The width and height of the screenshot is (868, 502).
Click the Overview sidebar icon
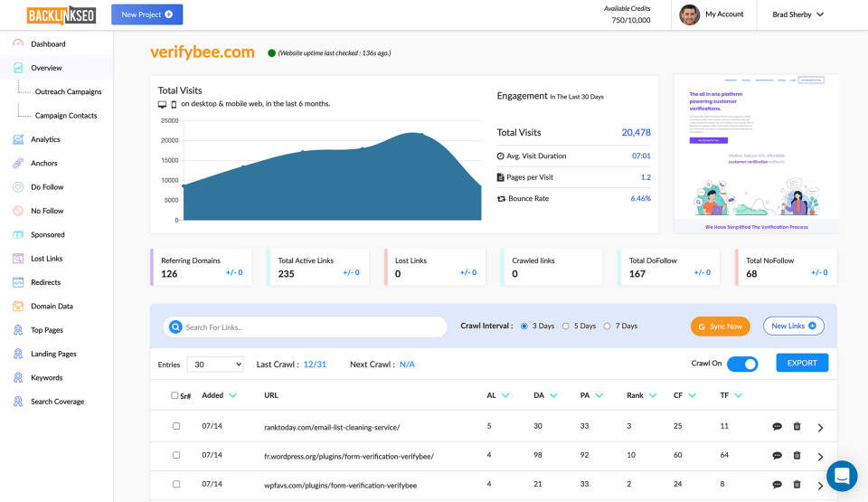point(18,68)
